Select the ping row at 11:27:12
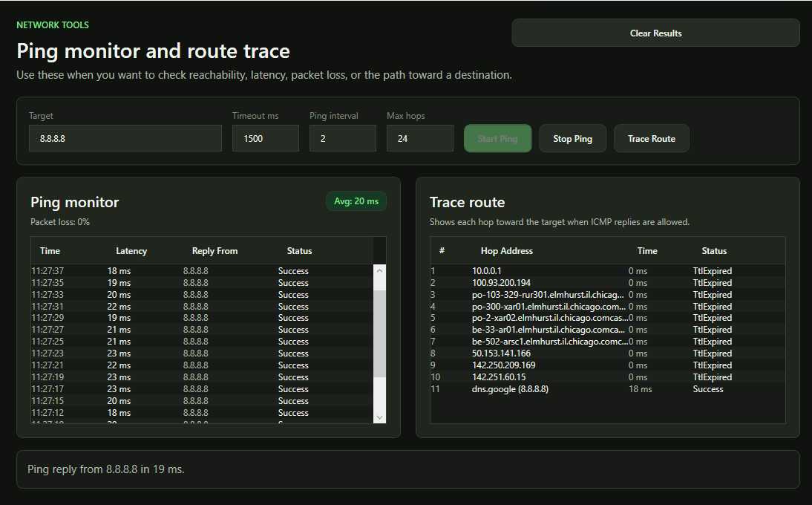The height and width of the screenshot is (505, 812). 202,414
